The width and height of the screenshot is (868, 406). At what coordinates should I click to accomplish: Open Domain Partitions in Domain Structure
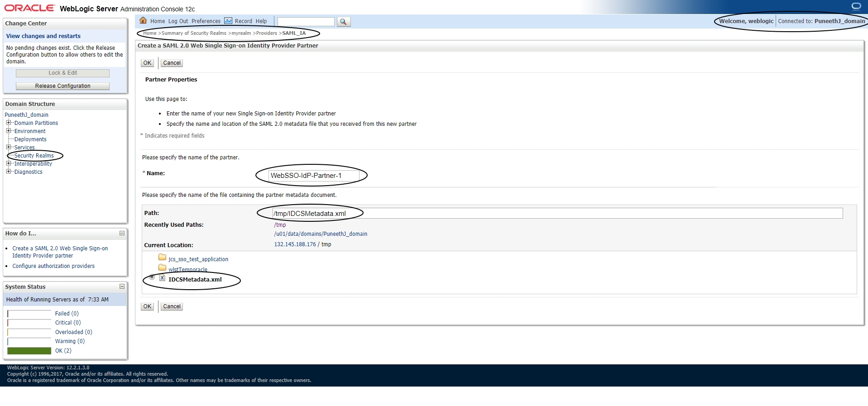pyautogui.click(x=36, y=123)
